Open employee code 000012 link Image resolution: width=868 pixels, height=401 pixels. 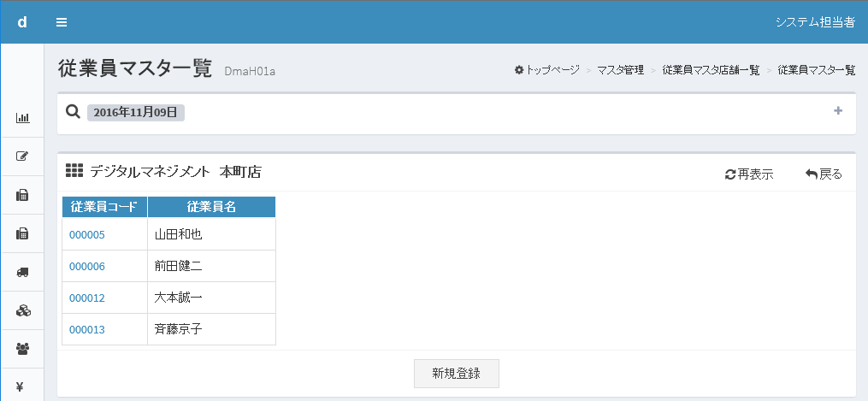[87, 298]
